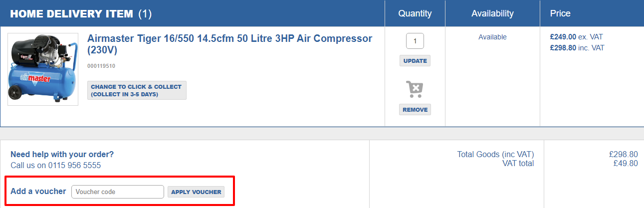Click the £249.00 ex. VAT price

coord(576,37)
